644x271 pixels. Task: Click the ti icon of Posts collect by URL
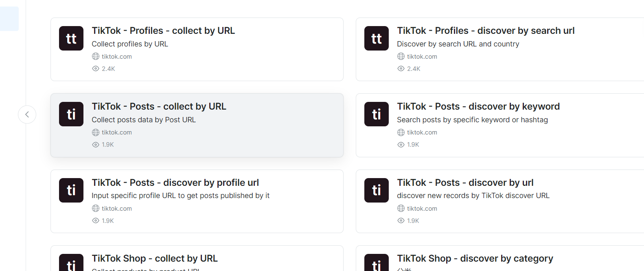[71, 114]
